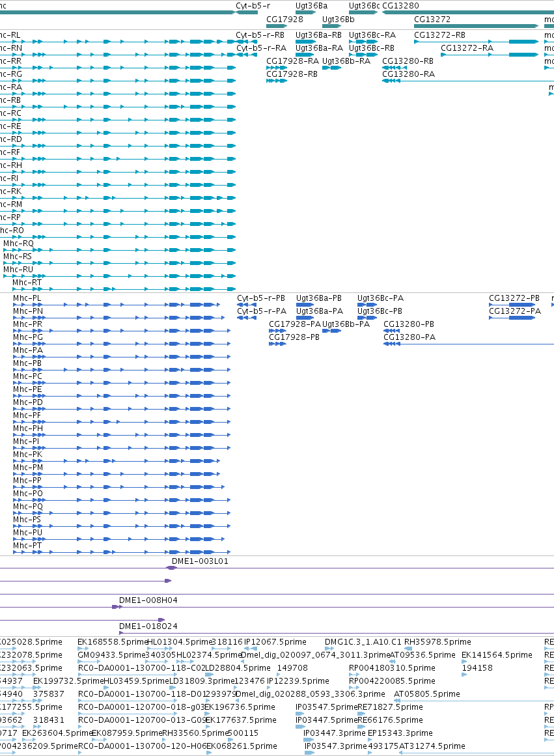Select the Mhc-PQ protein label
554x756 pixels.
coord(28,507)
